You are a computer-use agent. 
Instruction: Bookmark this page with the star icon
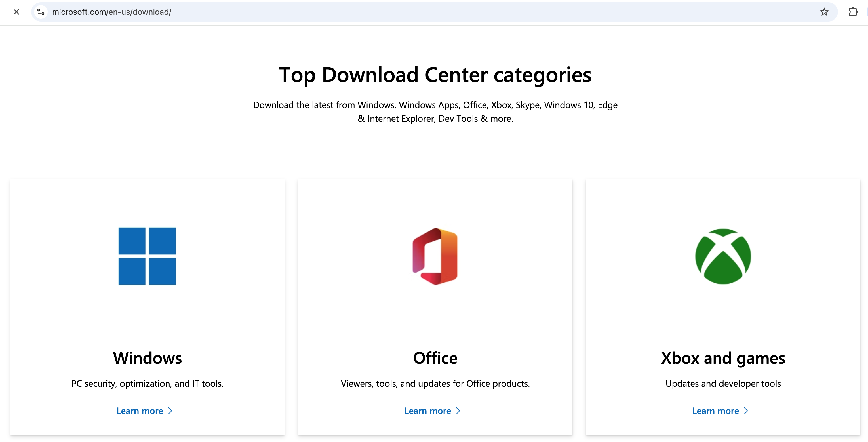pos(824,12)
